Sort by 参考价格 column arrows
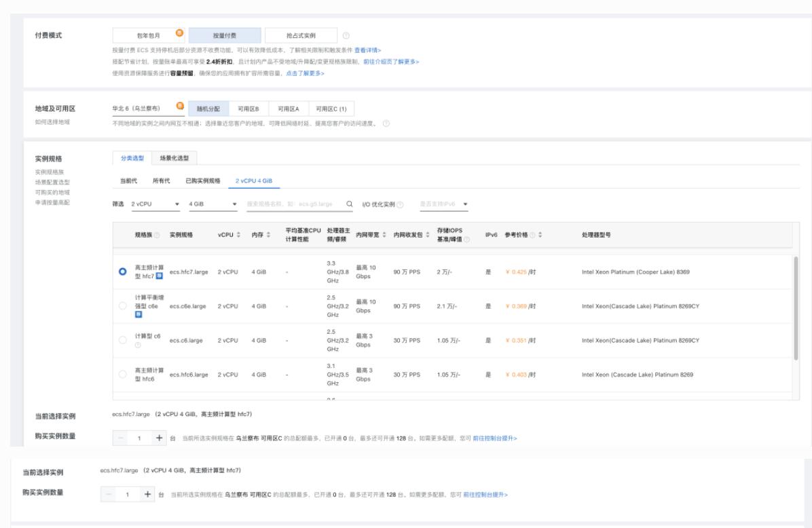Image resolution: width=812 pixels, height=528 pixels. pos(540,235)
